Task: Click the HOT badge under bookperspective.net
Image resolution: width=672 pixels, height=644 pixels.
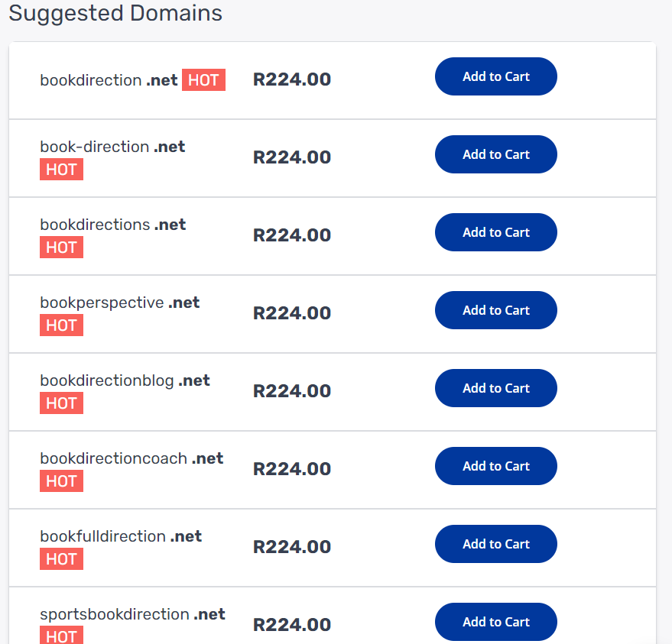Action: click(61, 325)
